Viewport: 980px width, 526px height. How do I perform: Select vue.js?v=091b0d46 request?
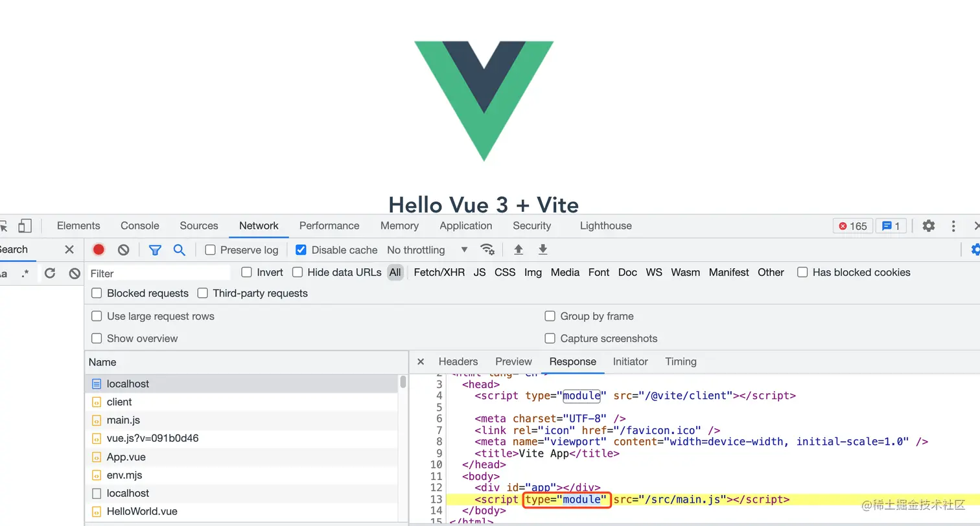(242, 438)
